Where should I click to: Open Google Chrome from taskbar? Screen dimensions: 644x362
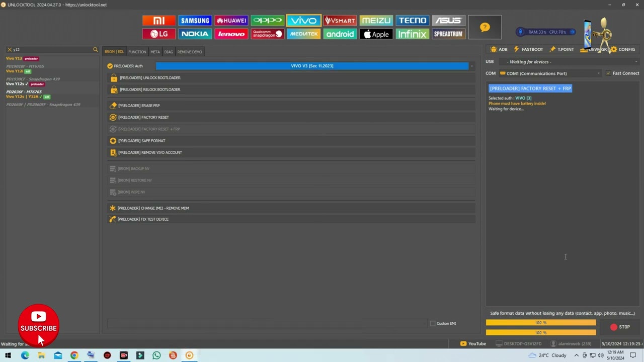click(x=74, y=355)
